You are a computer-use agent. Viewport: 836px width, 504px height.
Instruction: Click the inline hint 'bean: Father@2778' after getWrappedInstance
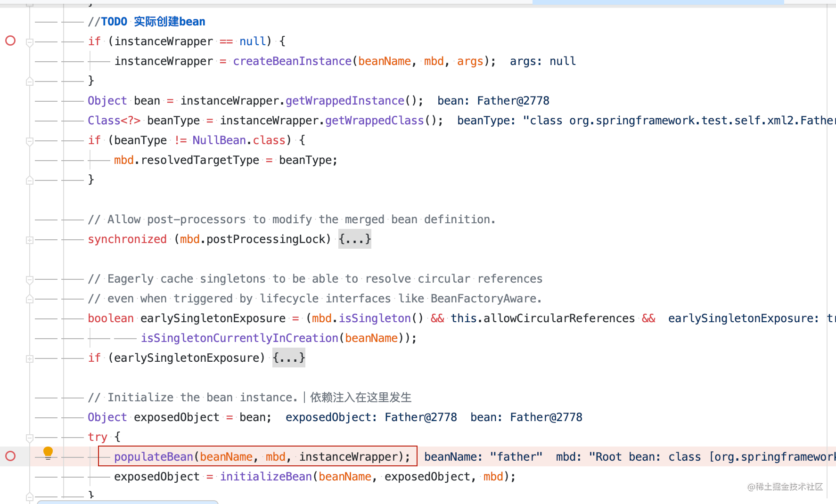(493, 101)
